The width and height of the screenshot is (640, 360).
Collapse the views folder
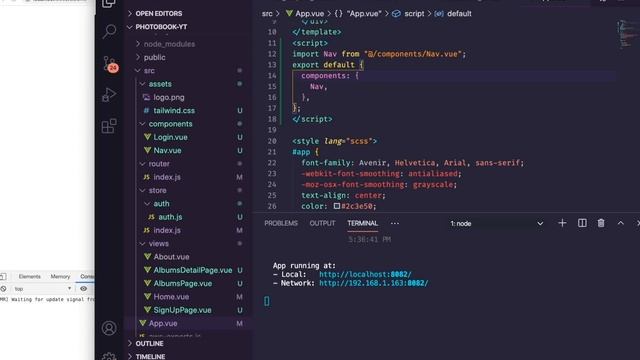158,244
